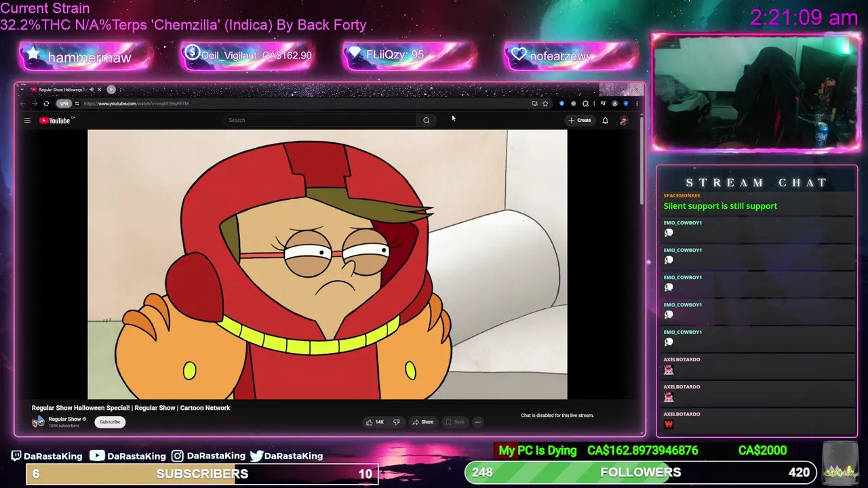Click the 2:21:09 am clock
The height and width of the screenshot is (488, 868).
click(x=804, y=17)
